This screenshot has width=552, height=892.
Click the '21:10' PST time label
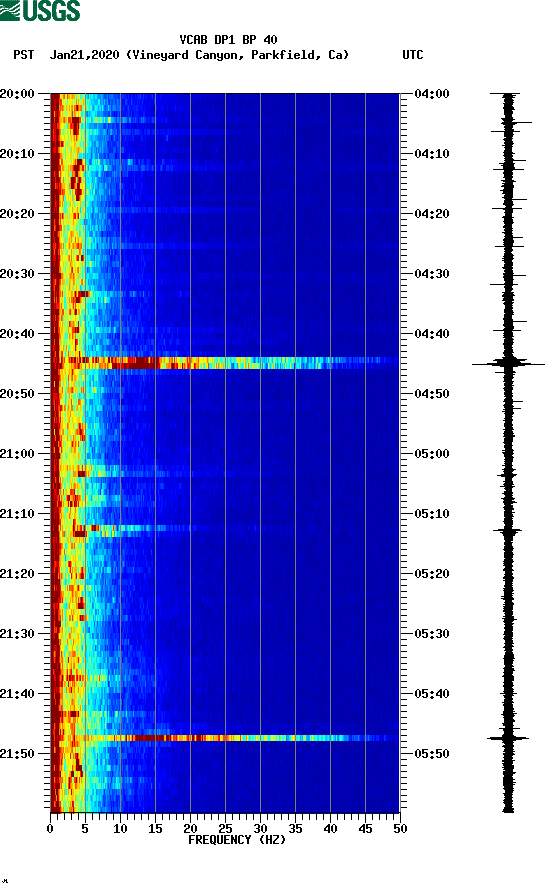click(x=18, y=514)
